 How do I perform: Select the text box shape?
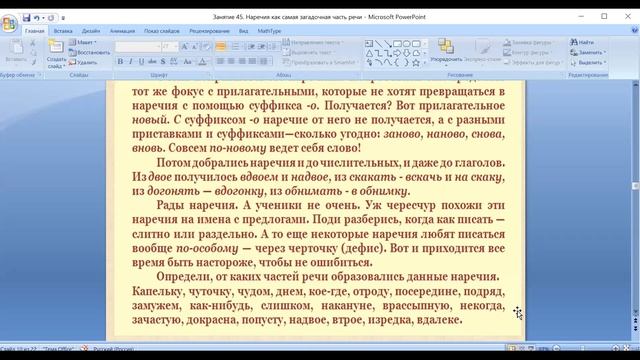369,44
